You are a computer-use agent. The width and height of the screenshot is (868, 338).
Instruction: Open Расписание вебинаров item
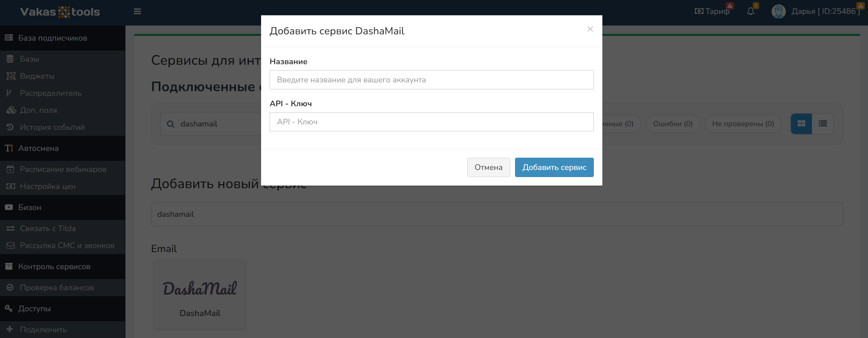[63, 169]
